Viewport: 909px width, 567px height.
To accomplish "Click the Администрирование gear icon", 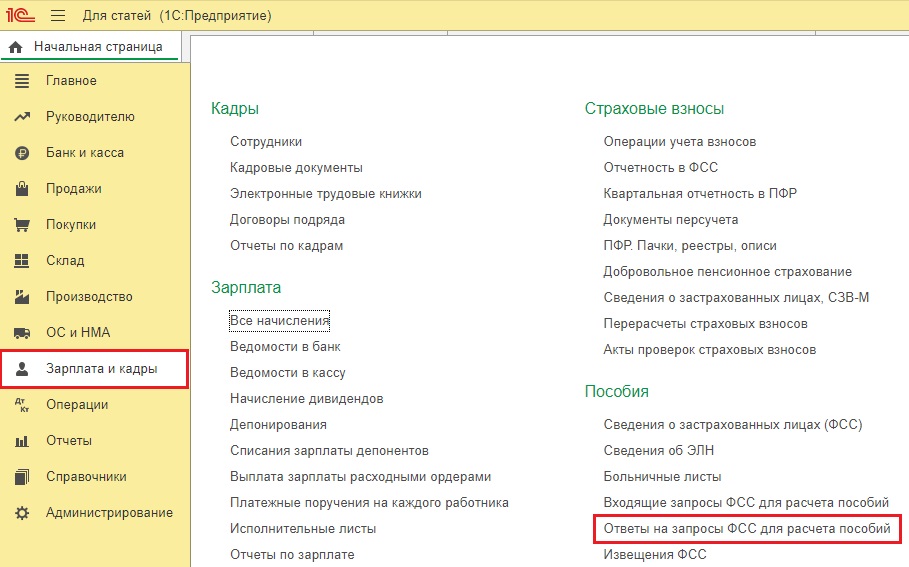I will tap(22, 513).
